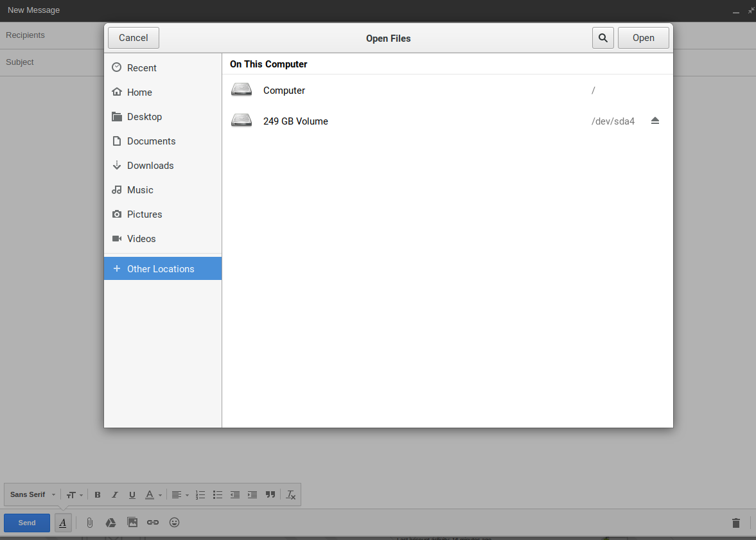Click the discard draft trash icon

(736, 523)
